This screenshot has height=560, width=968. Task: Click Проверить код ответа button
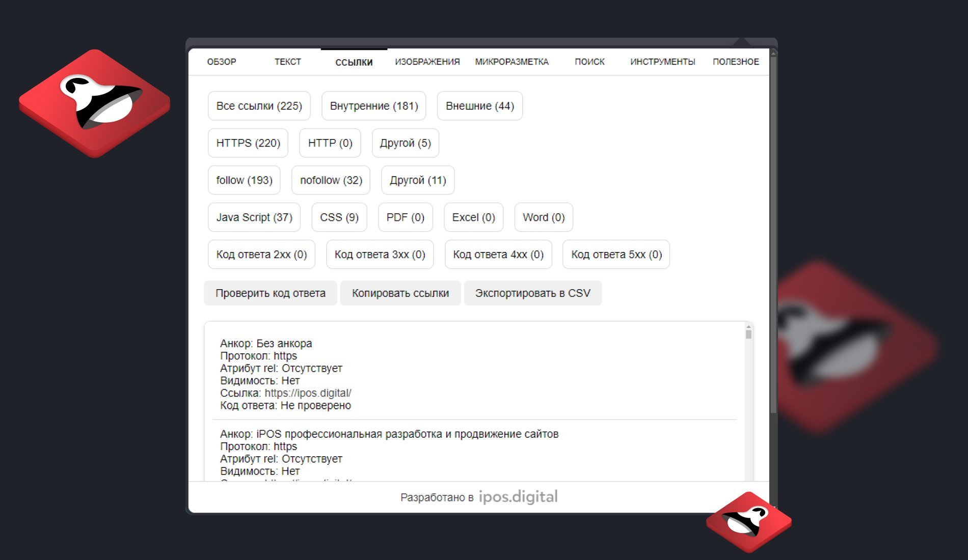tap(271, 293)
